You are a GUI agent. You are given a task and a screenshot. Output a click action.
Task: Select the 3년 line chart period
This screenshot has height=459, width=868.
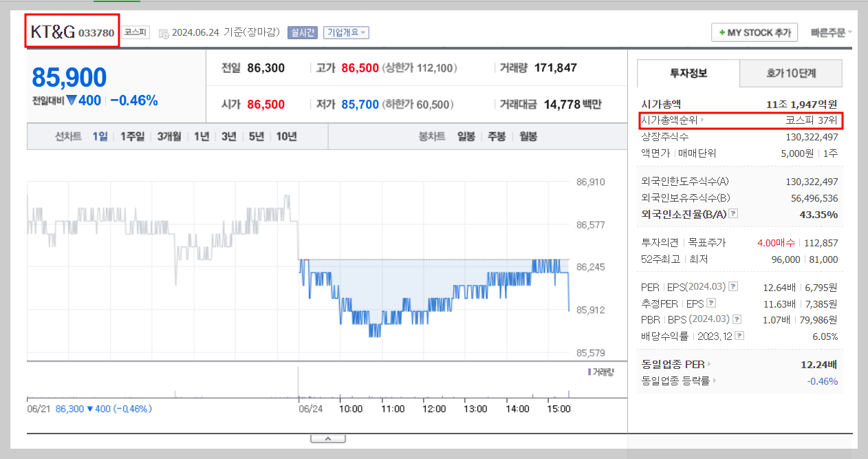pos(228,136)
